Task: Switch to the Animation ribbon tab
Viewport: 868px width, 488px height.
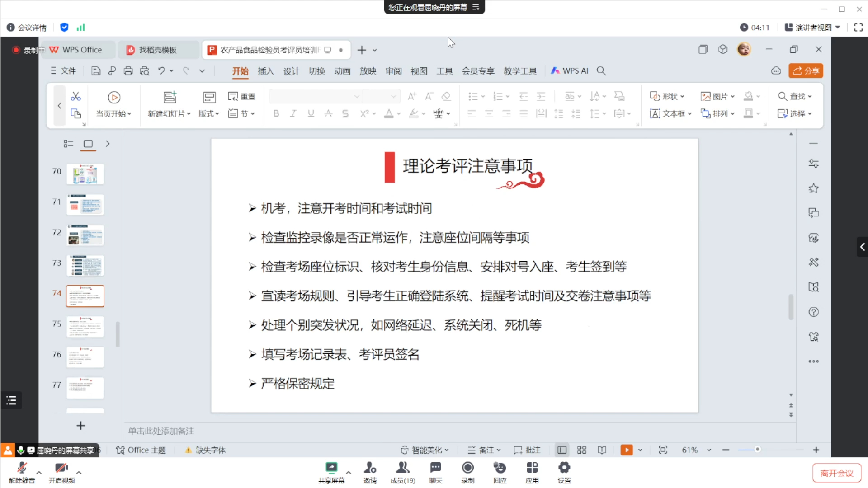Action: 342,71
